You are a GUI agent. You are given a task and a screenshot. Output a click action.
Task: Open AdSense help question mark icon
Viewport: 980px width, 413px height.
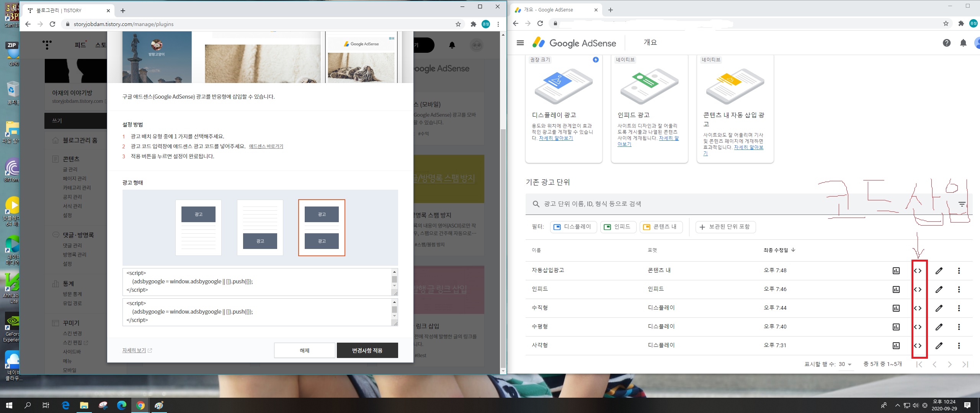click(947, 43)
